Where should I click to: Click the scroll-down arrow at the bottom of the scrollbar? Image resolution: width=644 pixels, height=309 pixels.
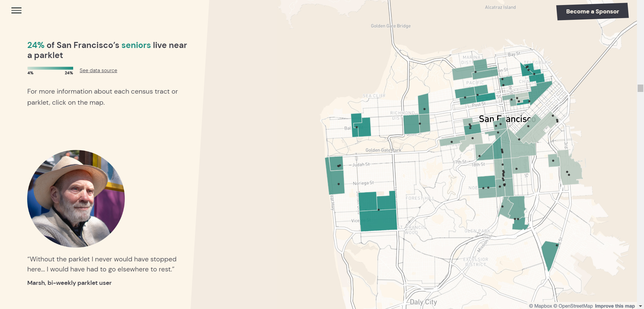640,306
